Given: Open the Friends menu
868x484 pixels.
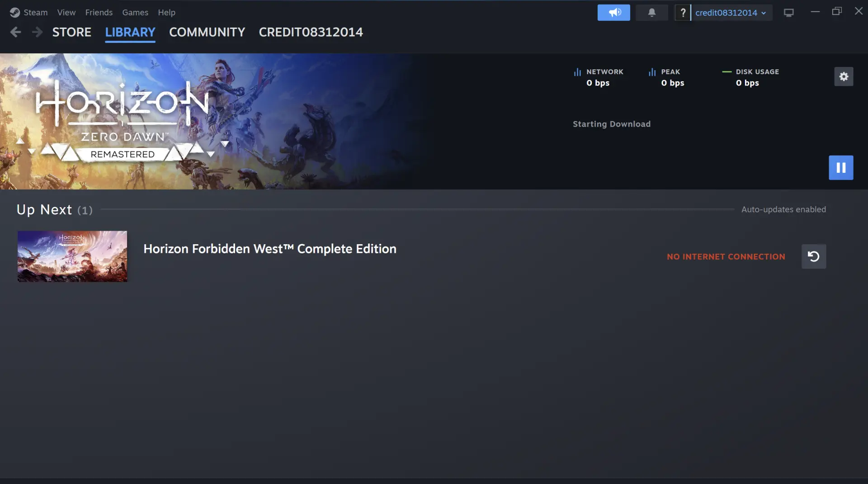Looking at the screenshot, I should [99, 13].
